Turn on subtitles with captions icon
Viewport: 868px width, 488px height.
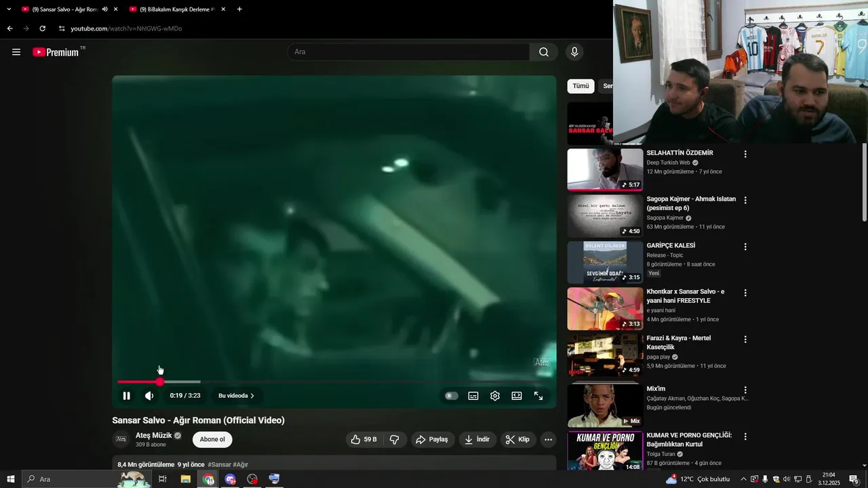click(473, 396)
